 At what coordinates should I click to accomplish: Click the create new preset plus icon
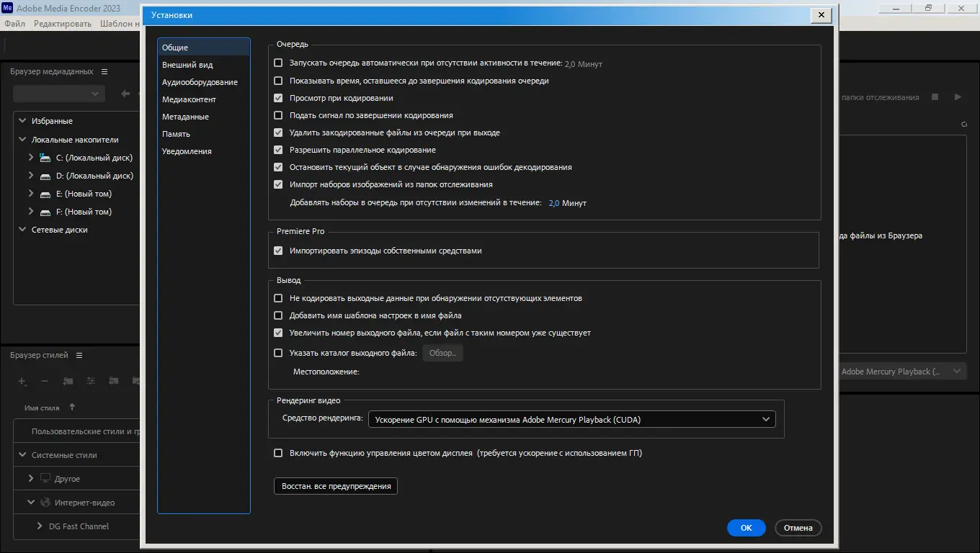[x=22, y=381]
